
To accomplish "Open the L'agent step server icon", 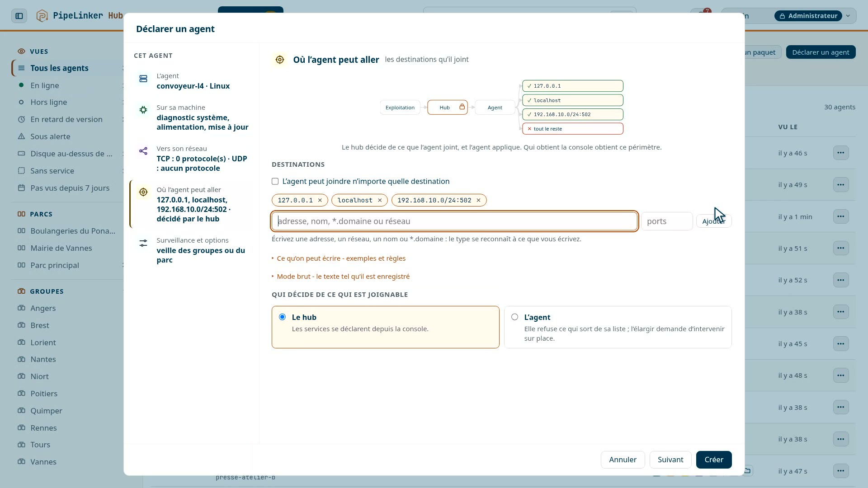I will coord(143,79).
